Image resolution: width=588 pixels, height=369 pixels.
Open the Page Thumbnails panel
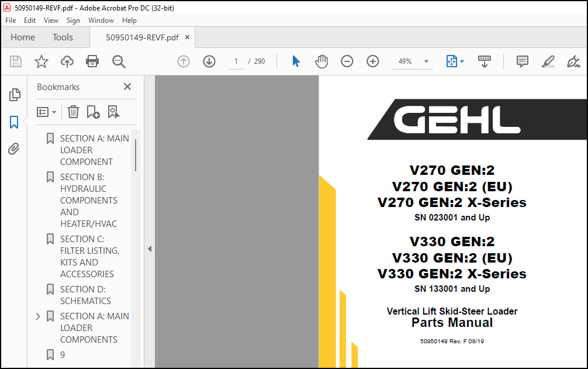pos(15,95)
